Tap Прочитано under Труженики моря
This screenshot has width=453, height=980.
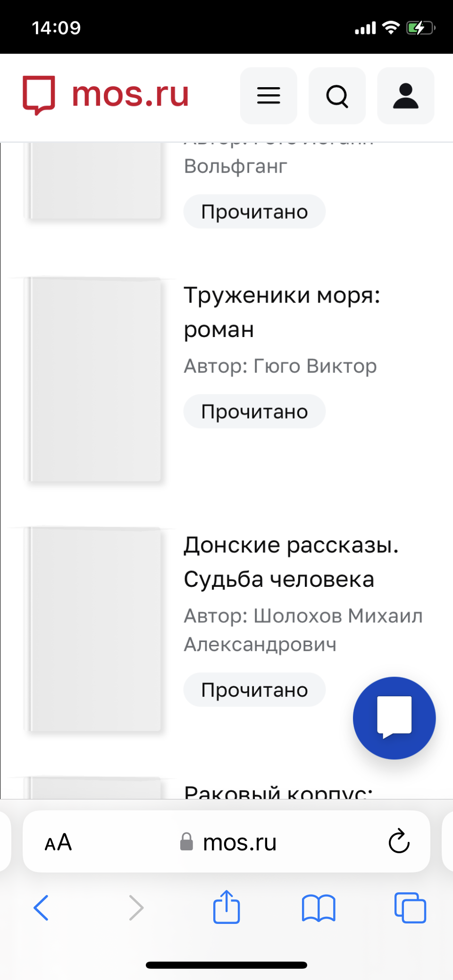254,411
